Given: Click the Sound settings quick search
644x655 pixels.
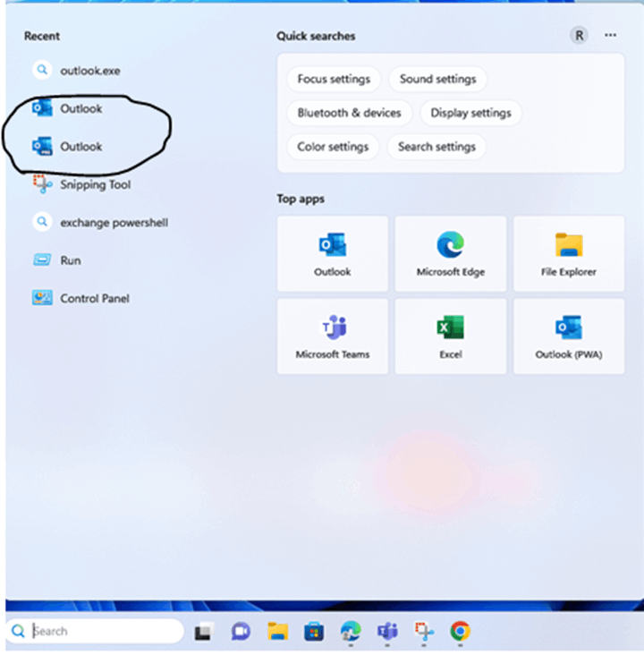Looking at the screenshot, I should click(x=437, y=79).
